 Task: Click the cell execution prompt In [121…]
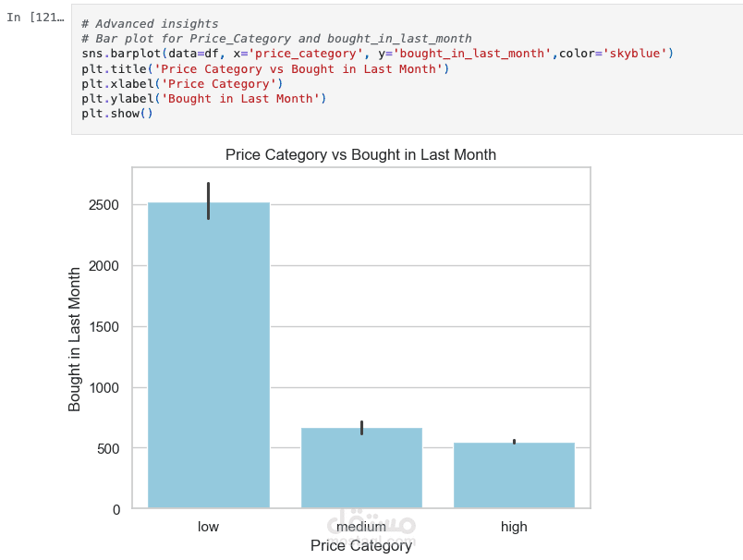point(35,18)
